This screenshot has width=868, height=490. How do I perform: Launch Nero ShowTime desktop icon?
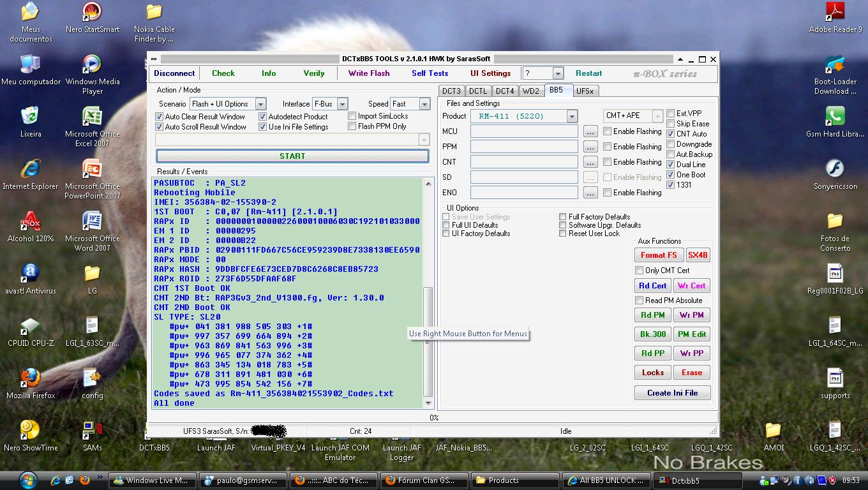[x=31, y=436]
